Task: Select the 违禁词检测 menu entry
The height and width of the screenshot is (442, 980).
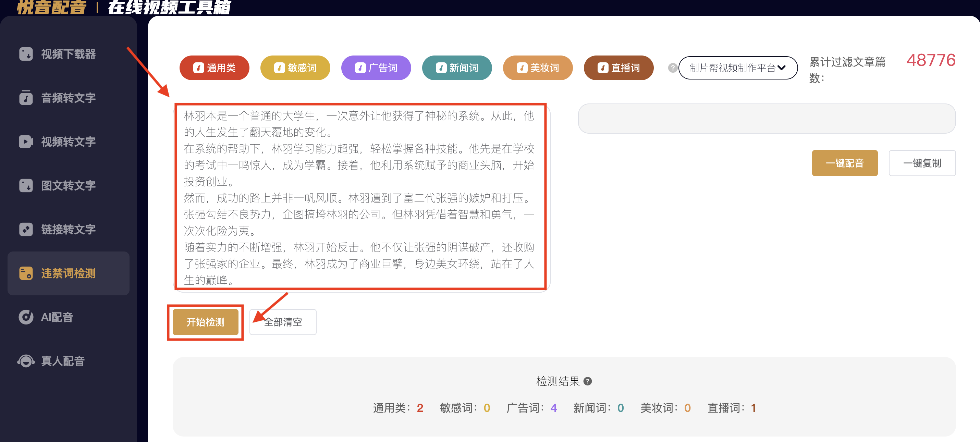Action: pyautogui.click(x=69, y=273)
